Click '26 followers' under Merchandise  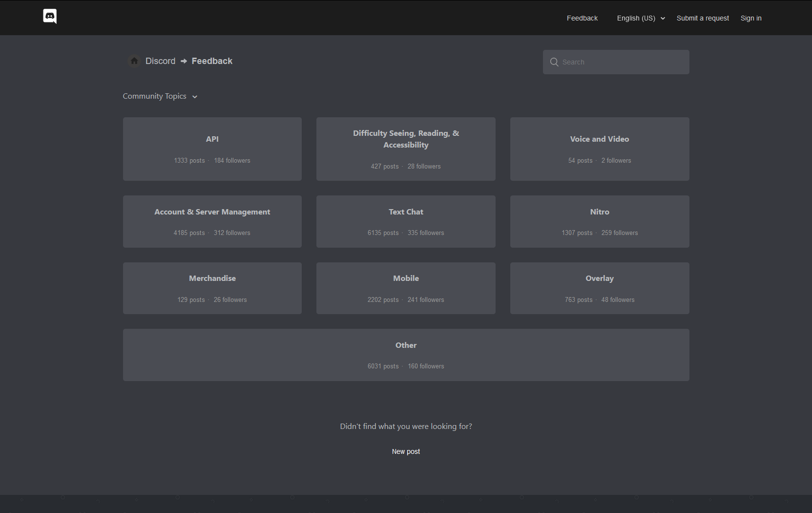230,299
